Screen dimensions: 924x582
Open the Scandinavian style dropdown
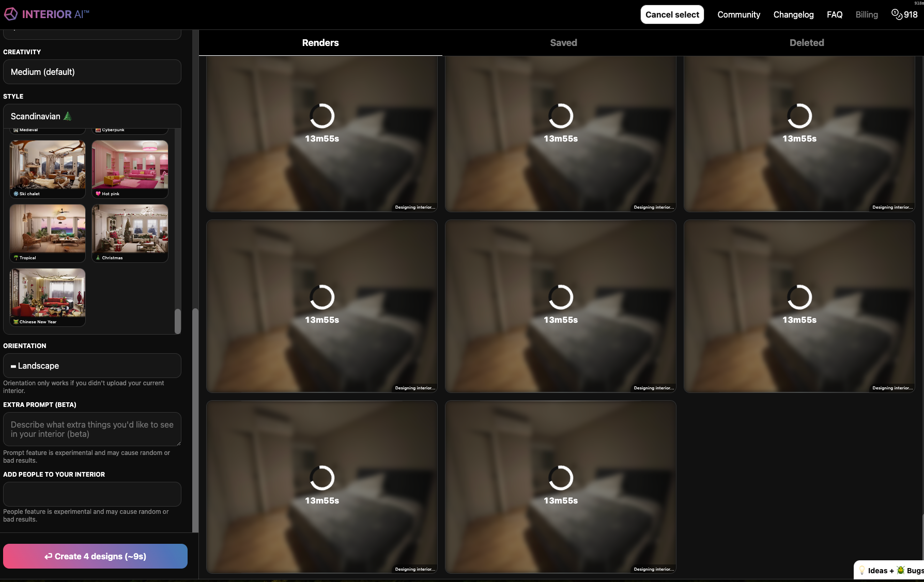tap(92, 116)
